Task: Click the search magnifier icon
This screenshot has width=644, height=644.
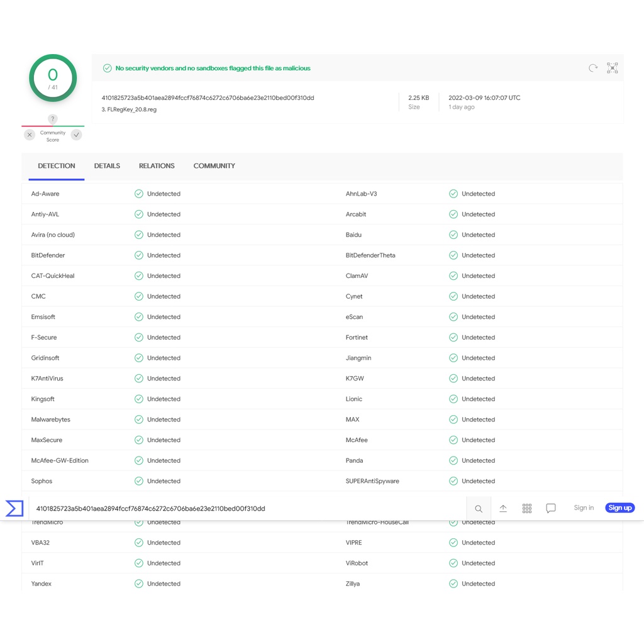Action: click(479, 508)
